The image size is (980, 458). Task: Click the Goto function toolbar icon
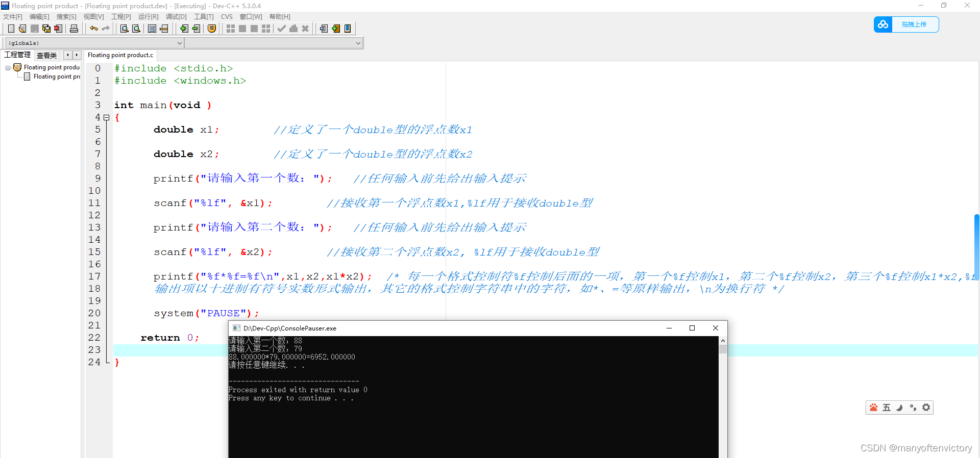152,29
